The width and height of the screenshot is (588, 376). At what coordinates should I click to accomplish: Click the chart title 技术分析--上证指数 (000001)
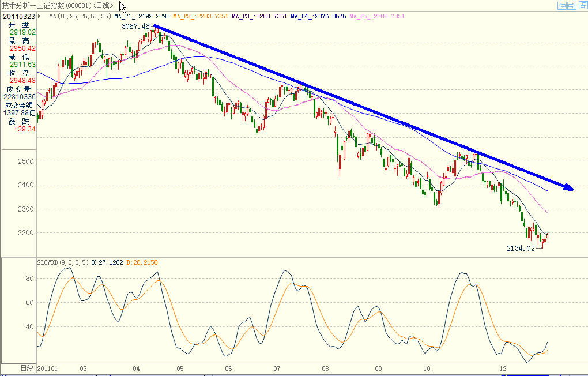pyautogui.click(x=47, y=6)
